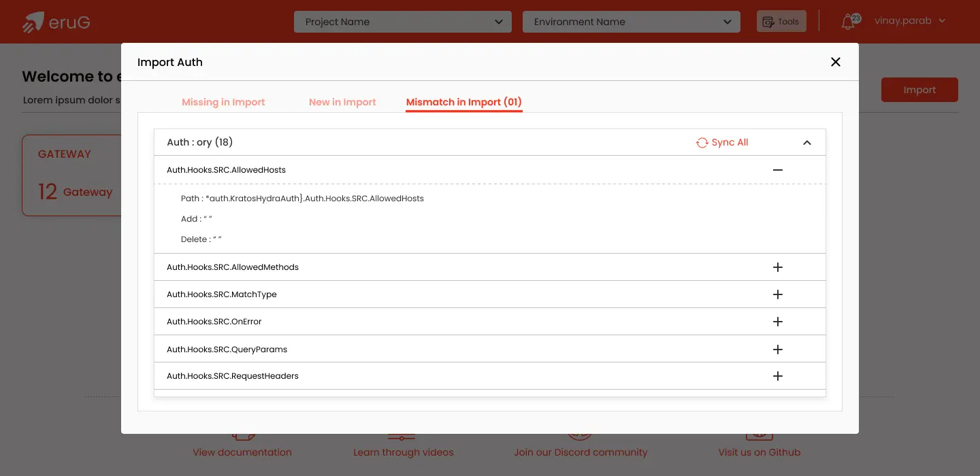Open the notification bell icon

pos(848,22)
